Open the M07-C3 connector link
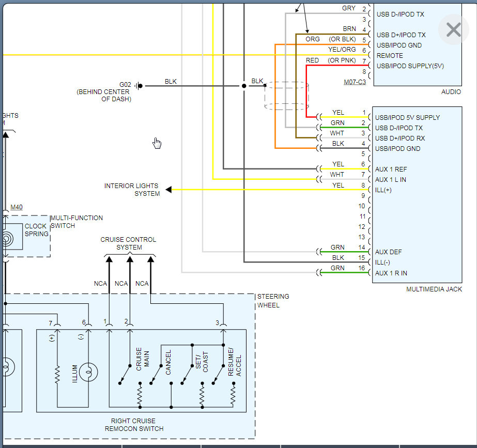477x448 pixels. 355,82
